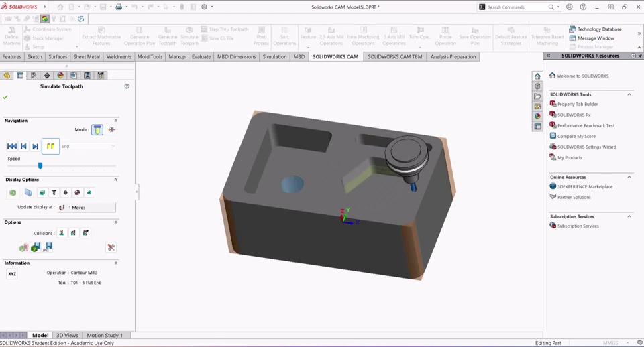
Task: Select Turbo mode beside Tool mode
Action: [111, 129]
